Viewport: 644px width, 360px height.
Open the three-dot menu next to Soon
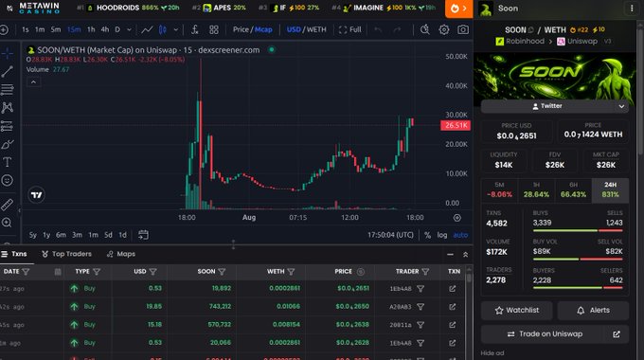(632, 9)
